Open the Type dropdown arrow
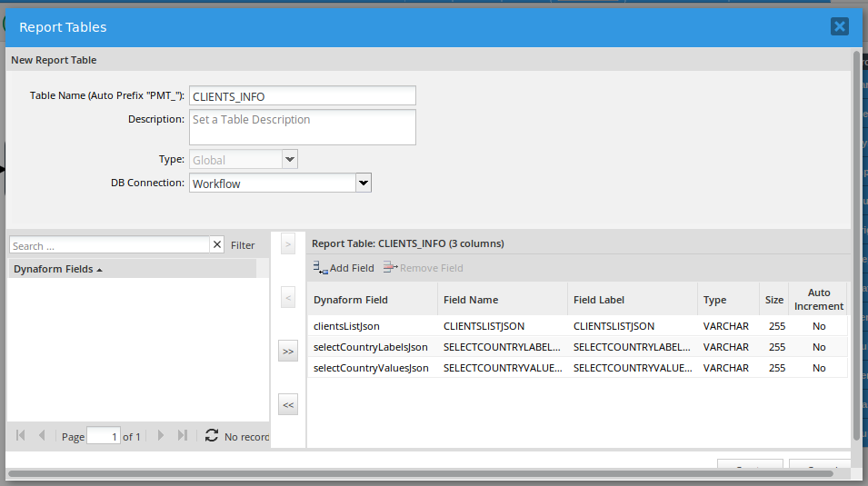Viewport: 868px width, 486px height. pos(290,160)
